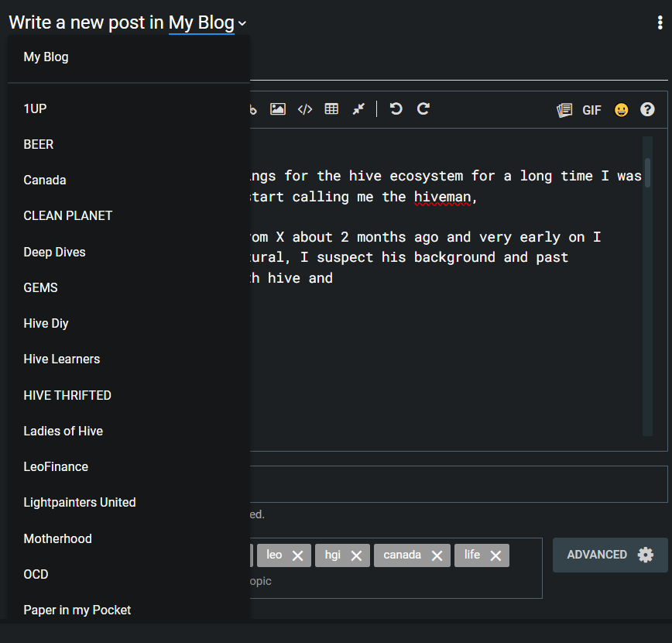The image size is (672, 643).
Task: Open the emoji picker
Action: click(621, 110)
